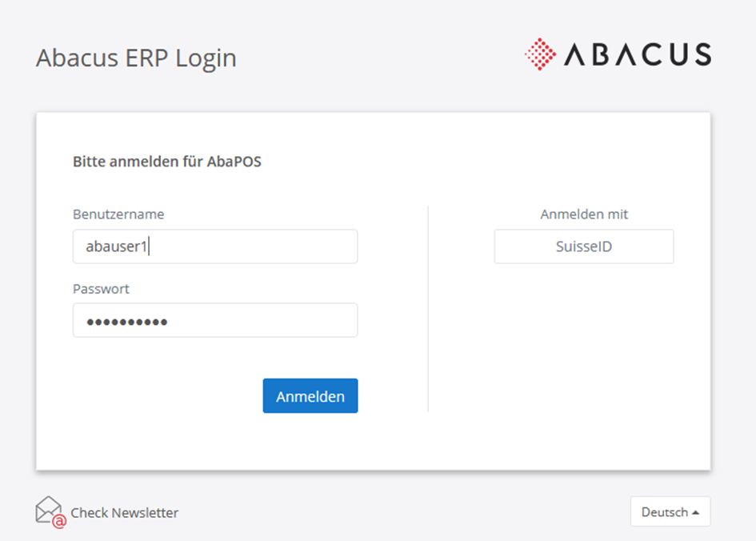Viewport: 756px width, 541px height.
Task: Click the Benutzername field label
Action: point(118,214)
